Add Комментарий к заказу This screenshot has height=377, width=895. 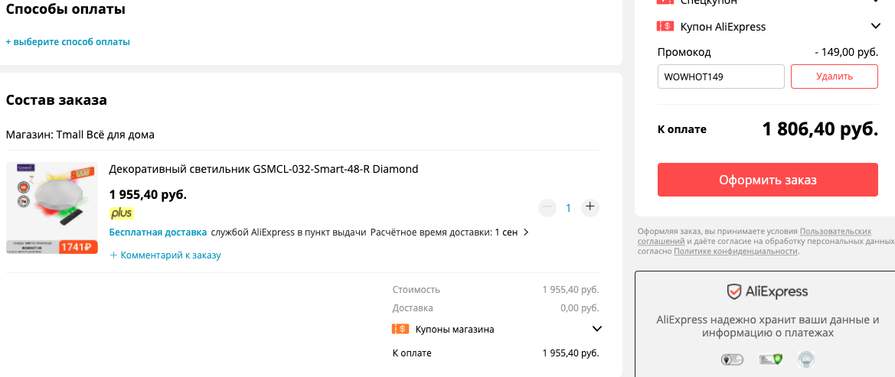pos(166,255)
